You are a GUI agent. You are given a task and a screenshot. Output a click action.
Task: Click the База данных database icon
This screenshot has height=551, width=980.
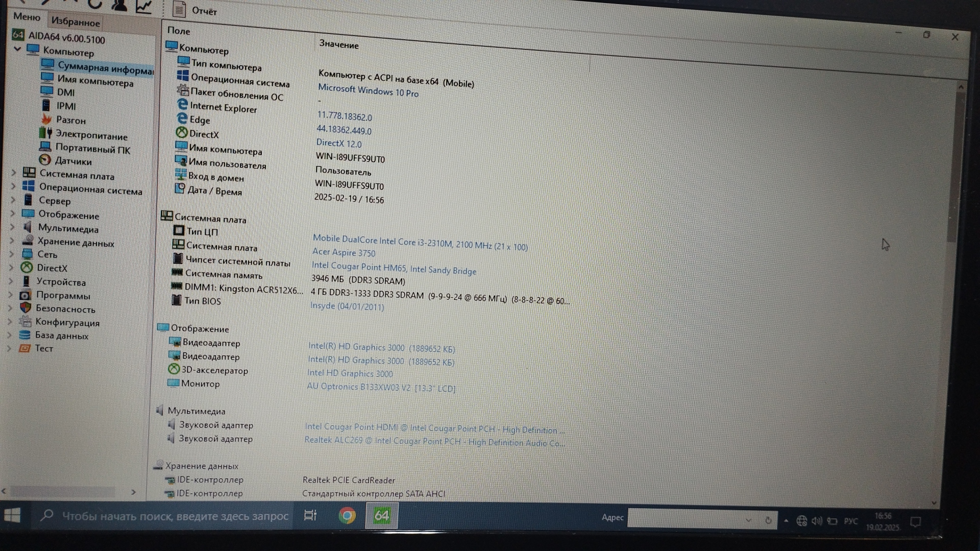[24, 335]
